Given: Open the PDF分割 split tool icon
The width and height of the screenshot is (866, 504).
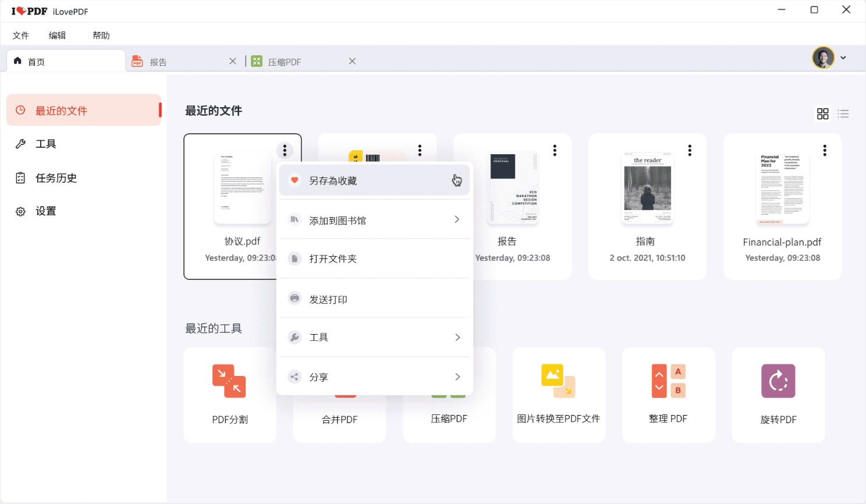Looking at the screenshot, I should [229, 381].
